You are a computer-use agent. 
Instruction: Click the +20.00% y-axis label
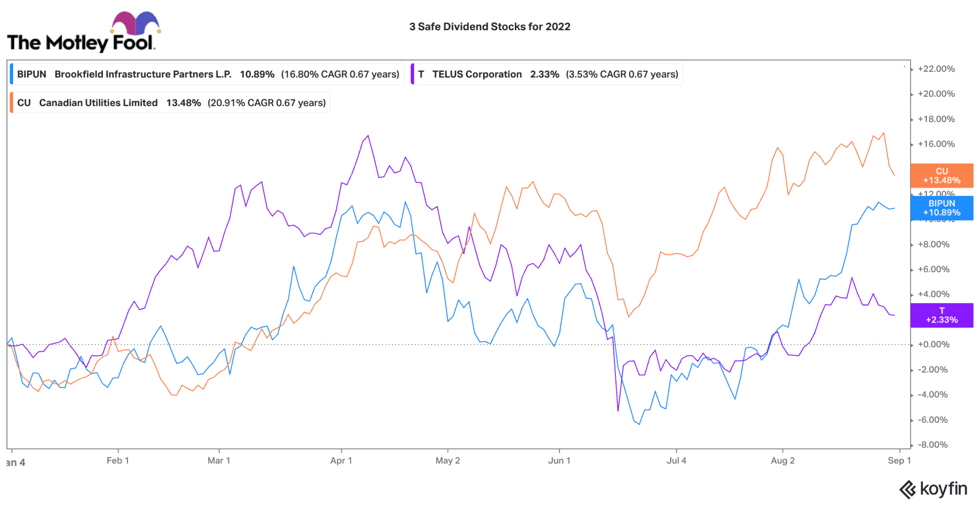coord(936,94)
